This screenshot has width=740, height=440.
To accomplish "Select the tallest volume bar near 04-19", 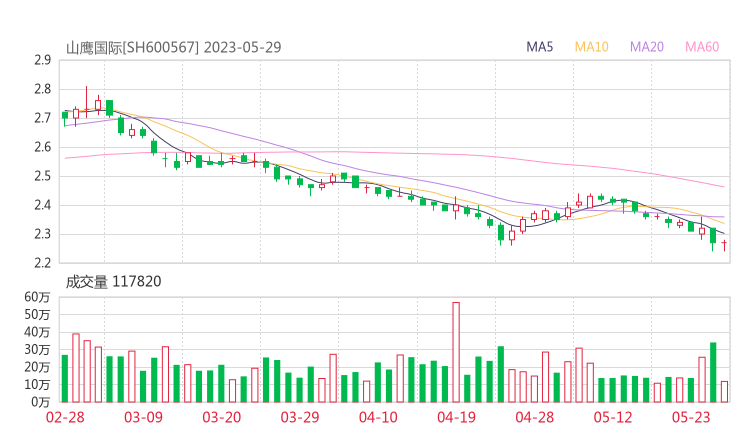I will point(456,351).
